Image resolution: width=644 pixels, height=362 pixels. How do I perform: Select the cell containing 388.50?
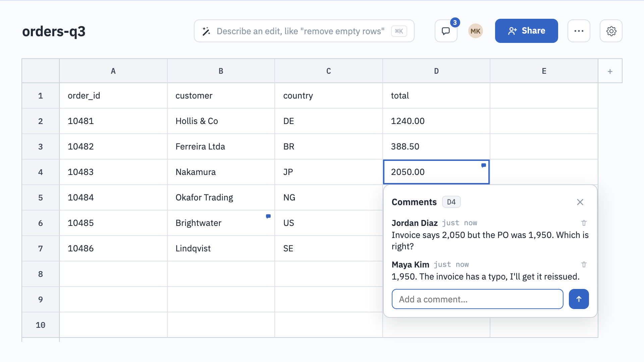pos(436,146)
